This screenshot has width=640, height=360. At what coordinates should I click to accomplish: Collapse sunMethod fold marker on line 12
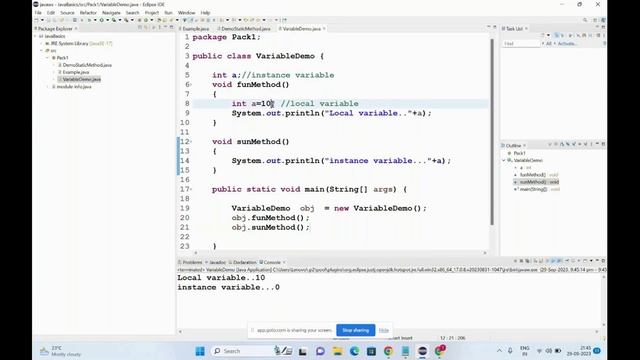click(x=191, y=142)
